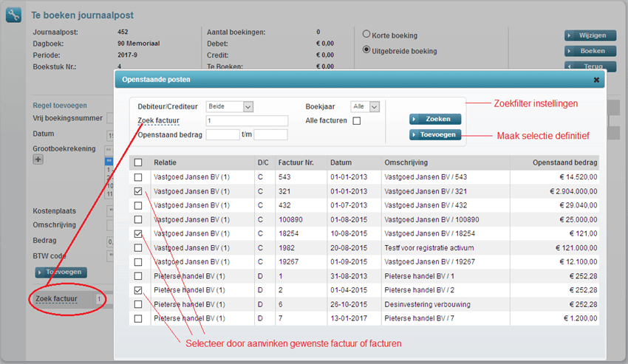Select the Korte boeking radio option
Viewport: 628px width, 364px height.
pos(366,34)
